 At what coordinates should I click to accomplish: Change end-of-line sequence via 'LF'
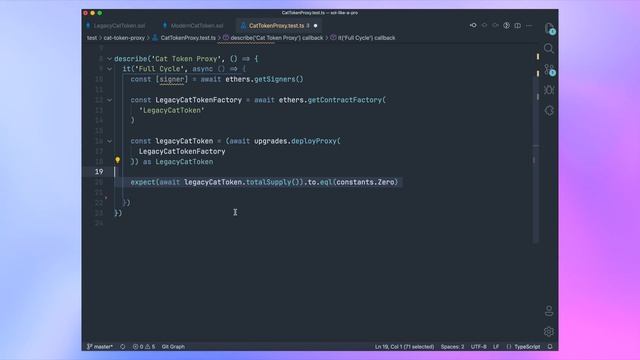pyautogui.click(x=496, y=347)
